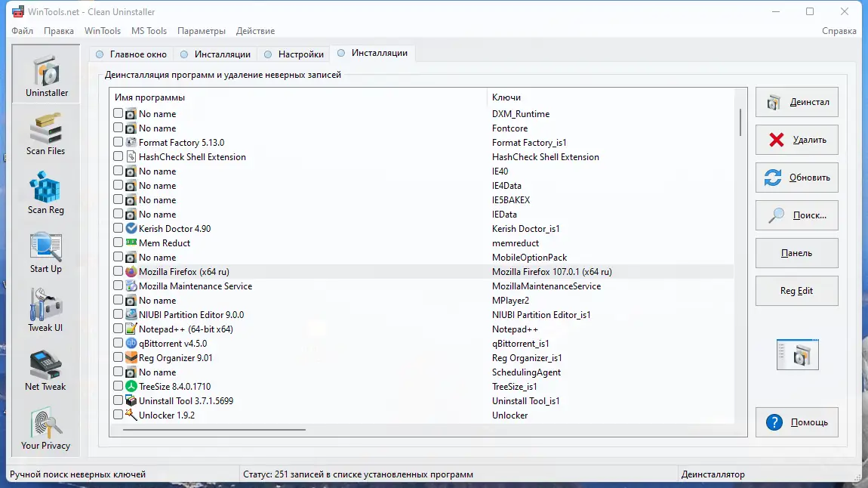Click the No name icon for DXM_Runtime

click(131, 113)
